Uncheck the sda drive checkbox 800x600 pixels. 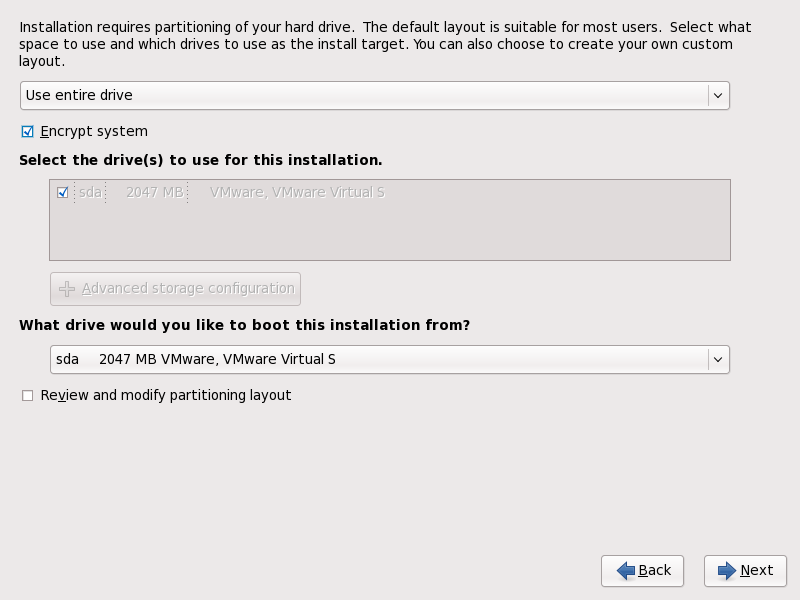click(63, 192)
